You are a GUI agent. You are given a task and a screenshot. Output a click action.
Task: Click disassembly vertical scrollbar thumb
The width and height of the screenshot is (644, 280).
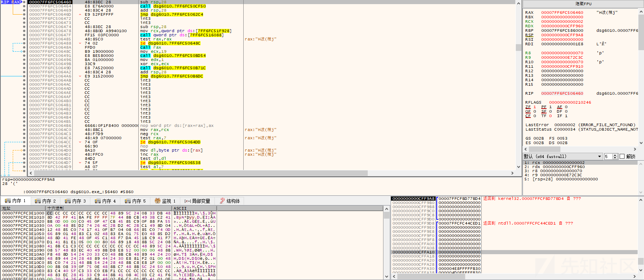coord(518,47)
